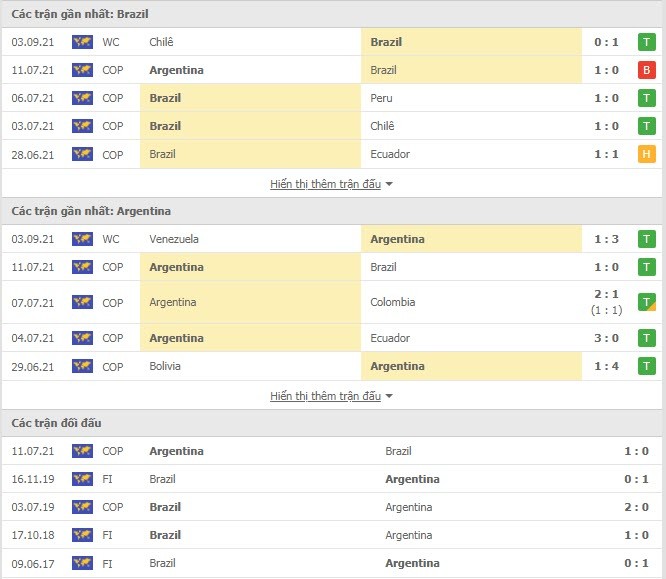Click the half-orange T badge for Argentina vs Colombia
Viewport: 666px width, 579px height.
point(646,302)
